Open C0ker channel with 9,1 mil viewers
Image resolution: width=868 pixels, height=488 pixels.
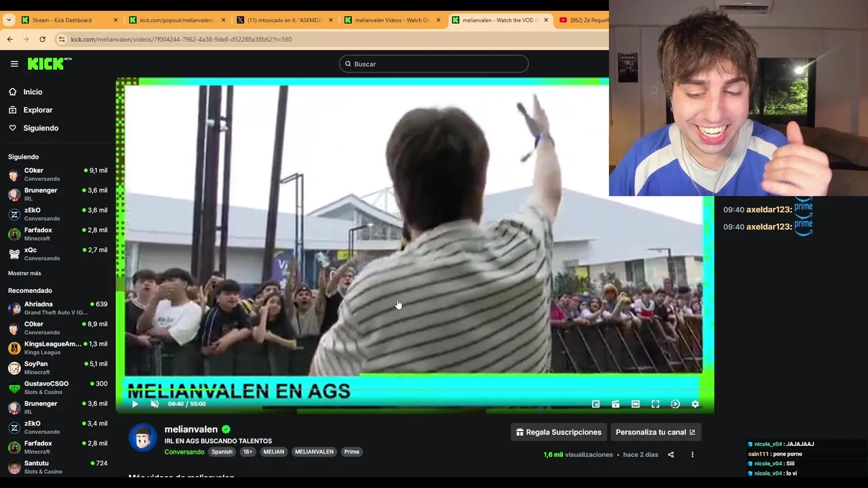pyautogui.click(x=58, y=175)
